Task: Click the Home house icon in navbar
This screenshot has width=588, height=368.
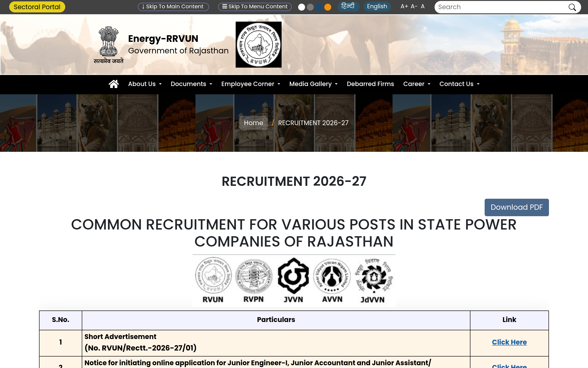Action: click(x=113, y=84)
